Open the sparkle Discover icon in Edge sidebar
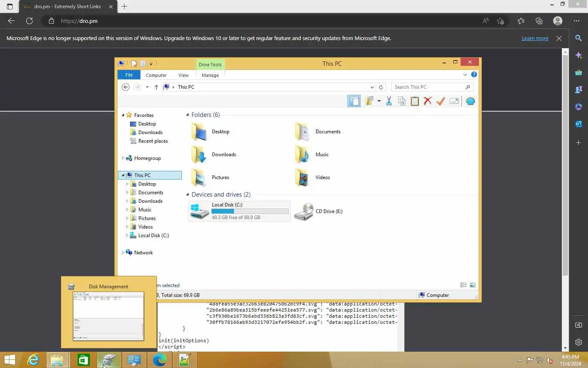 pyautogui.click(x=579, y=55)
